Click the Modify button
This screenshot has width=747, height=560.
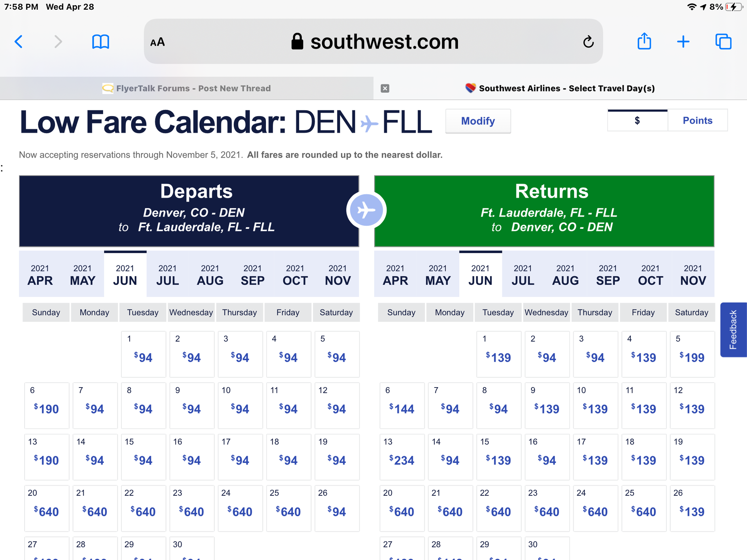(478, 121)
